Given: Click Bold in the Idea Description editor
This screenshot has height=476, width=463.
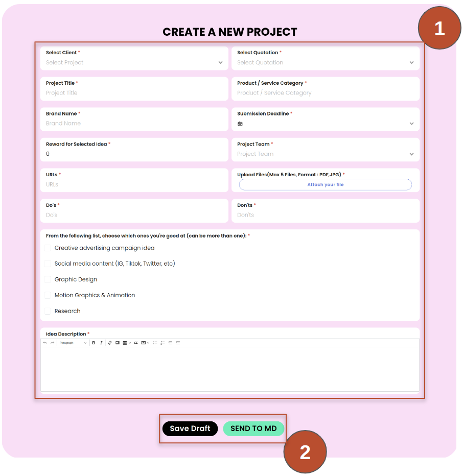Looking at the screenshot, I should [94, 343].
